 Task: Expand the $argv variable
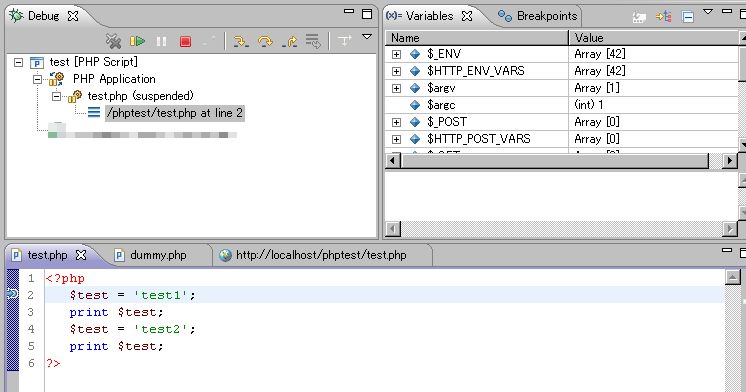396,88
